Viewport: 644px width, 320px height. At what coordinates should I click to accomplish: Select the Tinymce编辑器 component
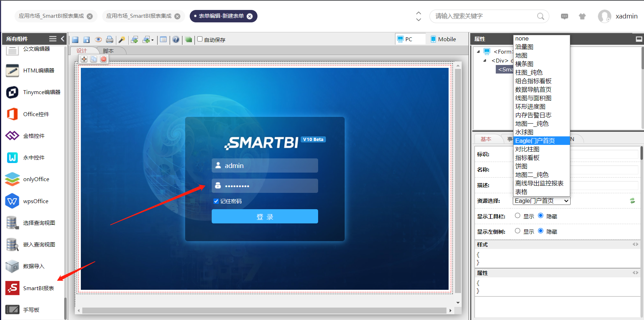coord(33,92)
